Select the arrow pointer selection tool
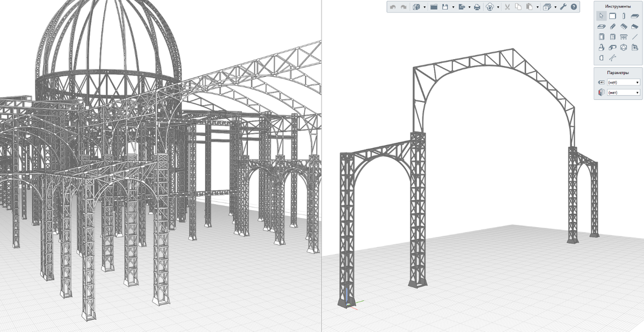 [601, 16]
